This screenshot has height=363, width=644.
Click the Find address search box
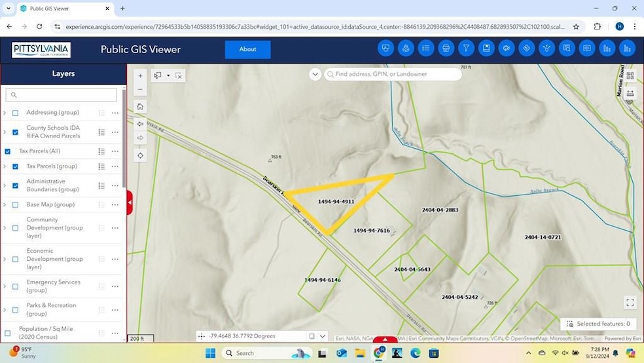(396, 74)
